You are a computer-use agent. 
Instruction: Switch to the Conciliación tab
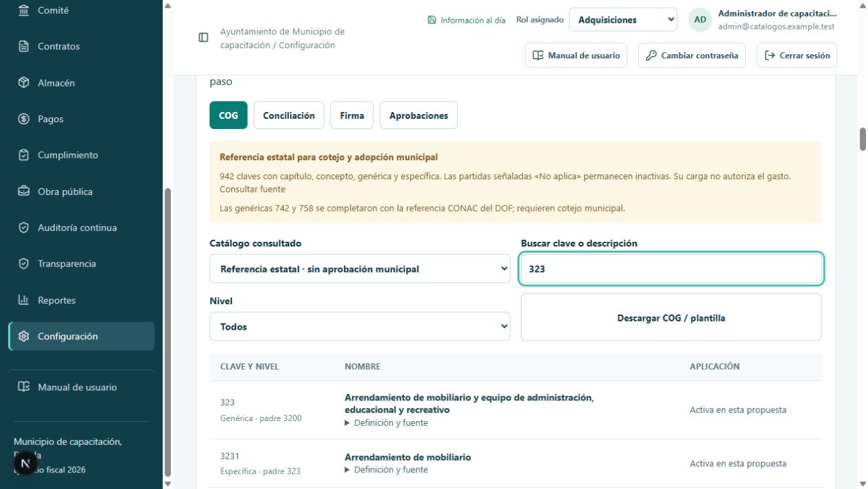click(289, 115)
